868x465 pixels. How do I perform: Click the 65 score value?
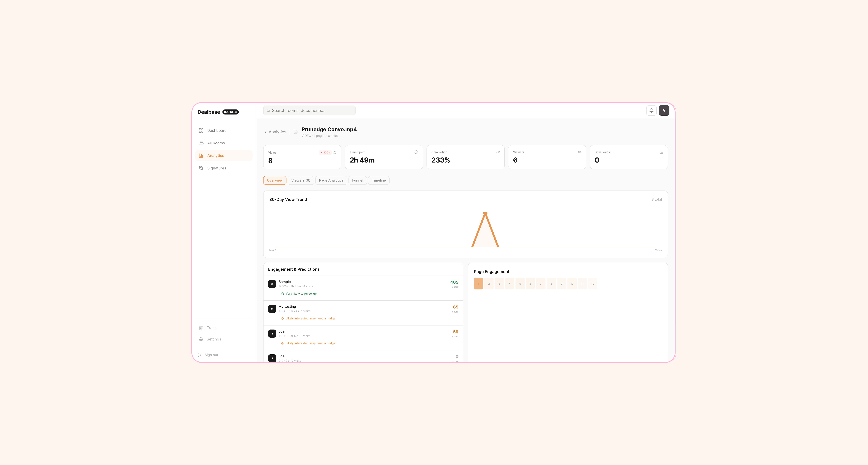point(456,307)
